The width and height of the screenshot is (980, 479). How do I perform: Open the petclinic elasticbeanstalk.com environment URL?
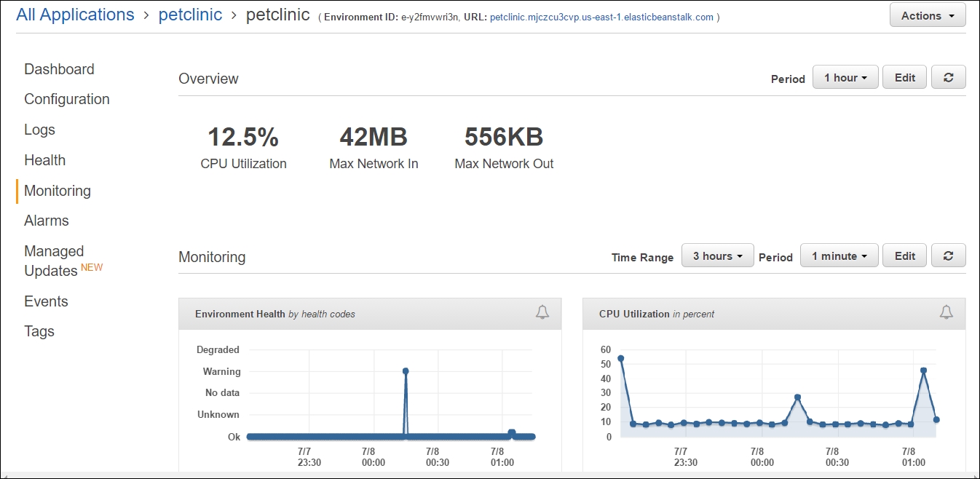(x=601, y=17)
